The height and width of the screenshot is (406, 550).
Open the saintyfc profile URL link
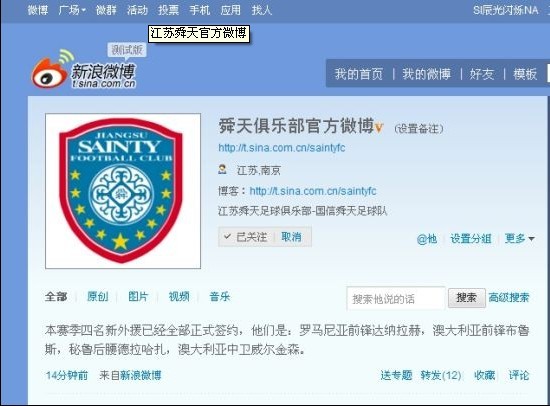click(282, 148)
